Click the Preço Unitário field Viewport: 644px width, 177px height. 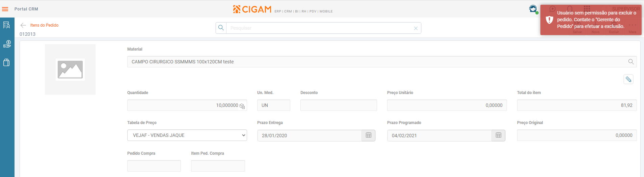(447, 105)
